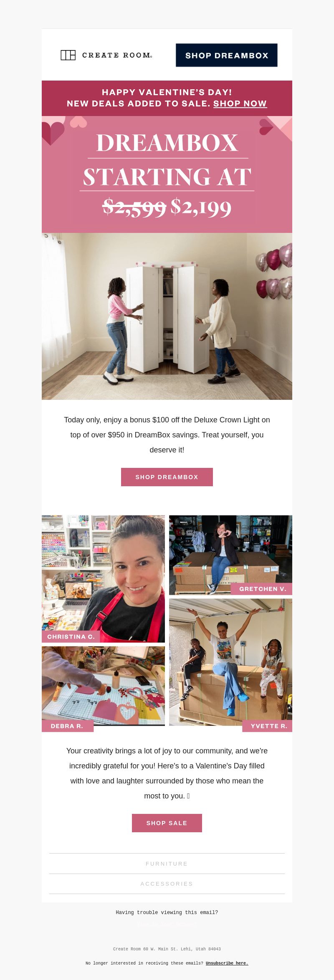Open the Create Room wordmark link
The width and height of the screenshot is (334, 980).
pyautogui.click(x=117, y=55)
